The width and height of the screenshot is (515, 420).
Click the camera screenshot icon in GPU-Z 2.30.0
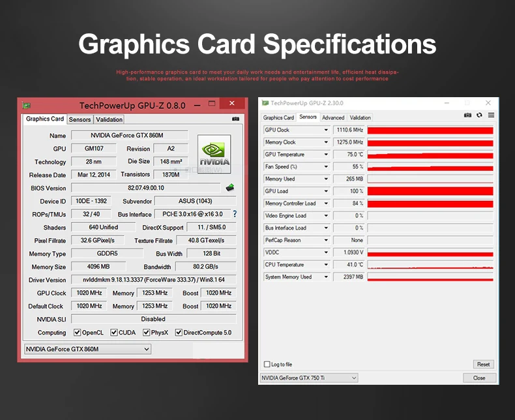click(x=467, y=115)
